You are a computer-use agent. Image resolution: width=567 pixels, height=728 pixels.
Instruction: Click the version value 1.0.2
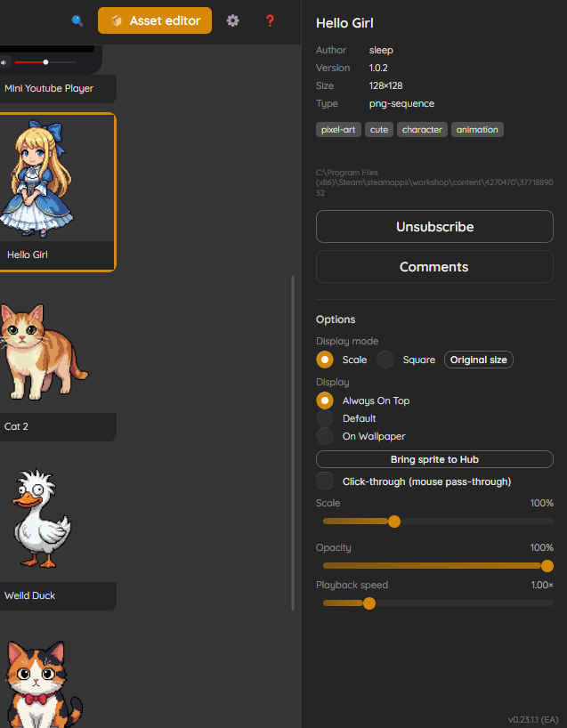coord(378,68)
